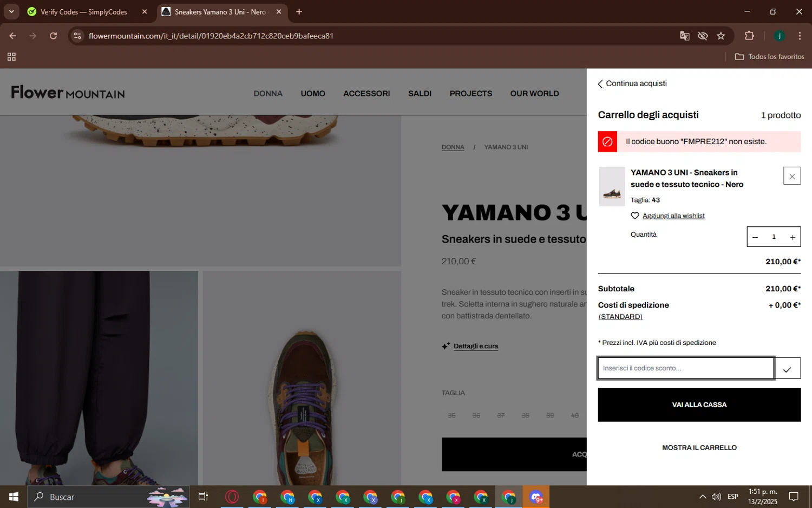
Task: Click the eye-slash tracking protection icon
Action: click(703, 36)
